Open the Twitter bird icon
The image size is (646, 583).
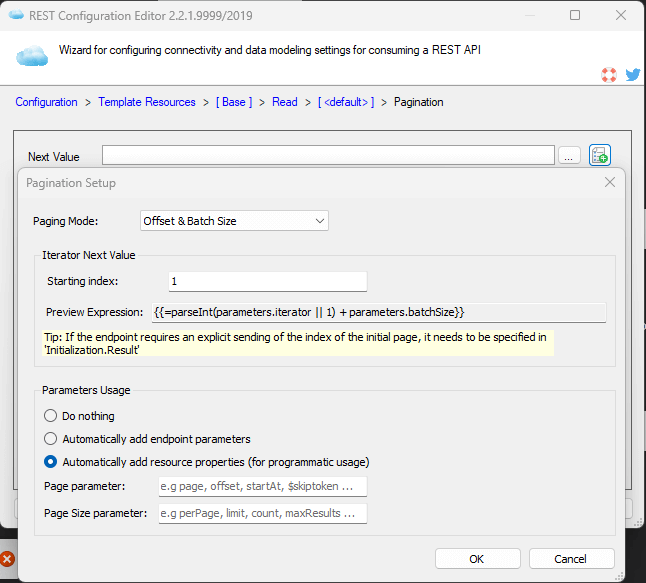(632, 75)
